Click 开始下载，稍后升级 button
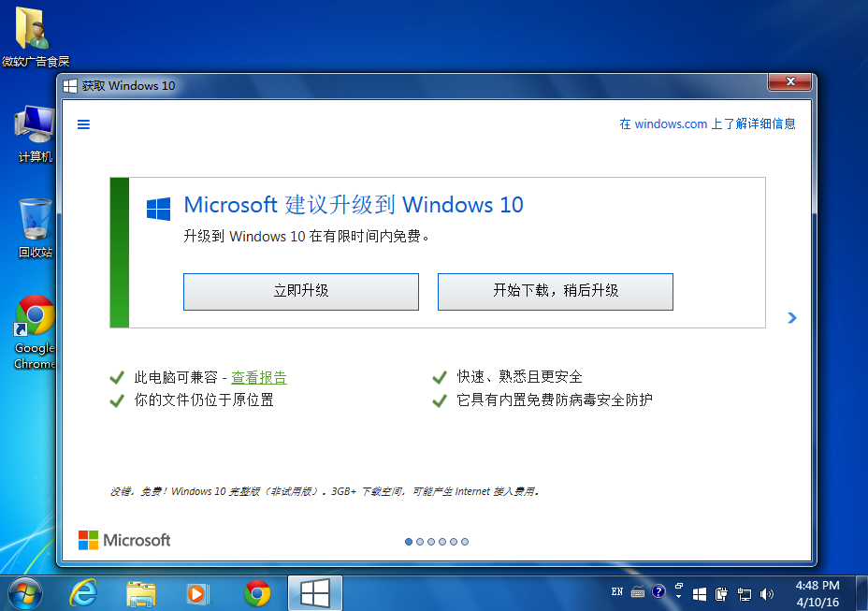The image size is (868, 611). [x=556, y=291]
